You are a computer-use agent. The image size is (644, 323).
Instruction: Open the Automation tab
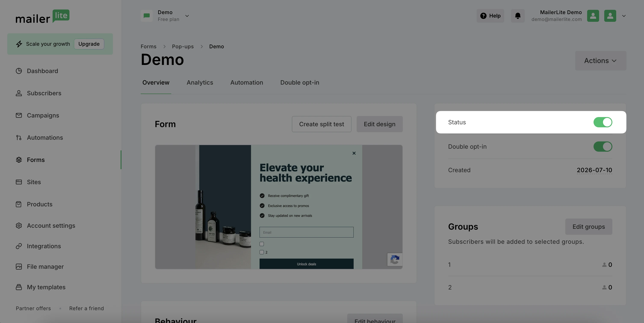click(247, 83)
